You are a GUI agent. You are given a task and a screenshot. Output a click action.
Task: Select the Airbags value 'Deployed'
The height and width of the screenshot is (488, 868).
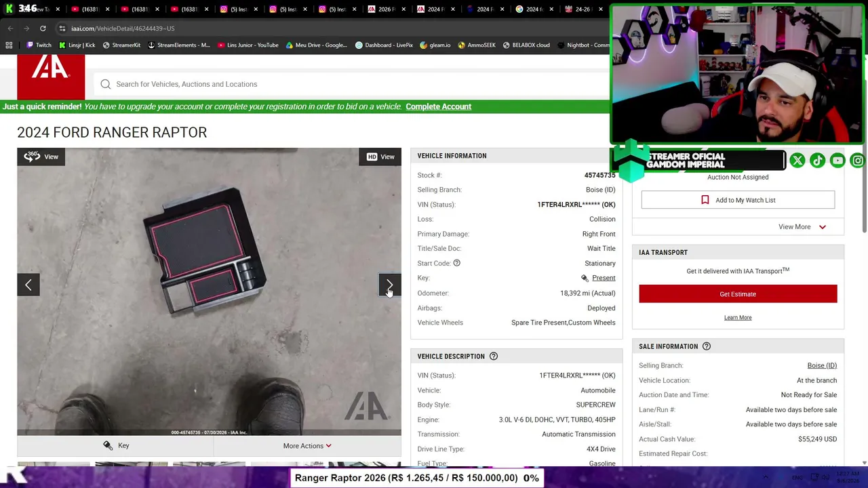601,308
